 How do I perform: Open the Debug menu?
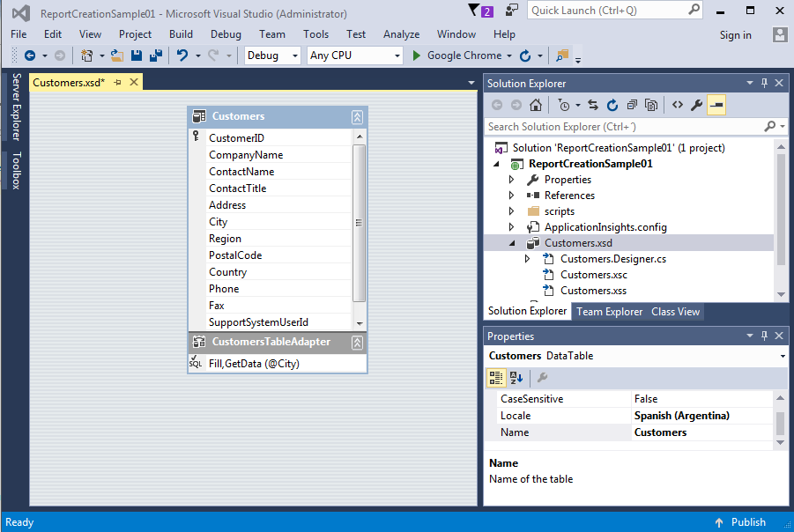click(x=226, y=34)
